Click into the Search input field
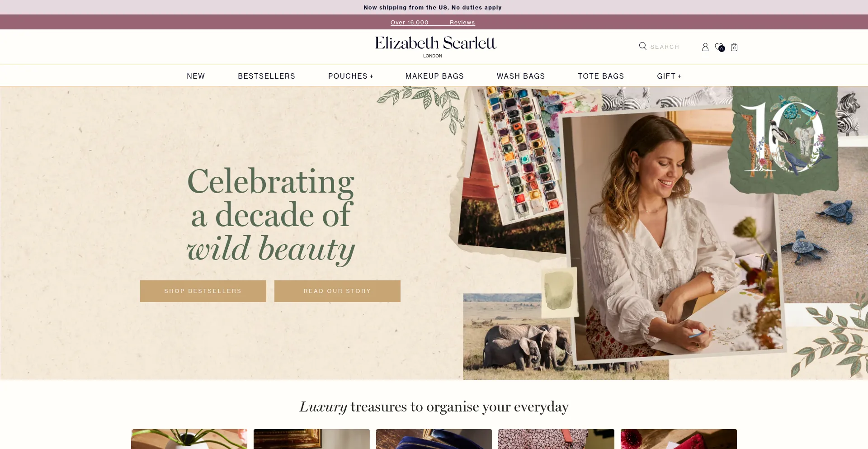Viewport: 868px width, 449px height. click(x=665, y=47)
